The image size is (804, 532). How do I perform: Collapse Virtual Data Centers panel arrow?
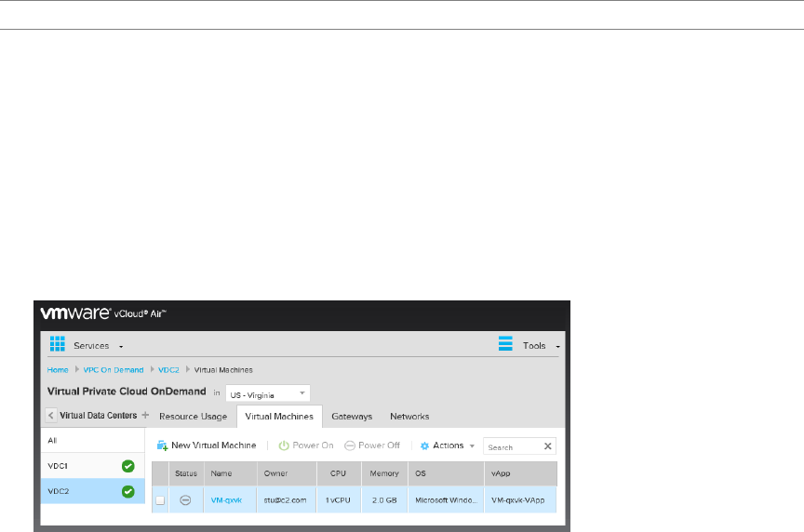point(51,415)
